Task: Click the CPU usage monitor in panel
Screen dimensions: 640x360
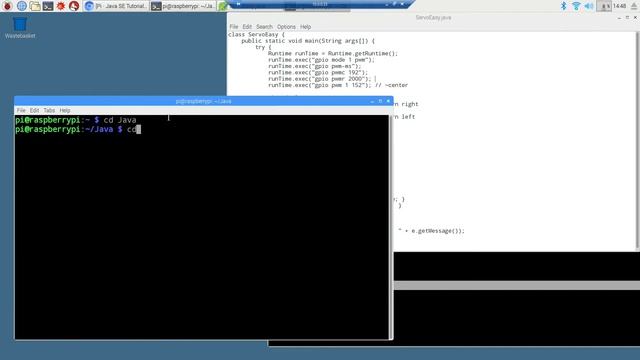Action: (604, 6)
